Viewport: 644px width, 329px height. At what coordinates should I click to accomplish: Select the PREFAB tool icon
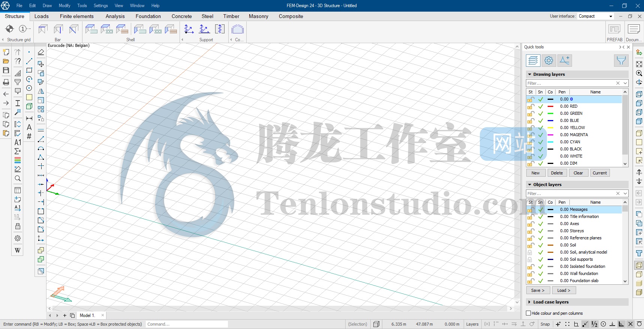(x=614, y=29)
